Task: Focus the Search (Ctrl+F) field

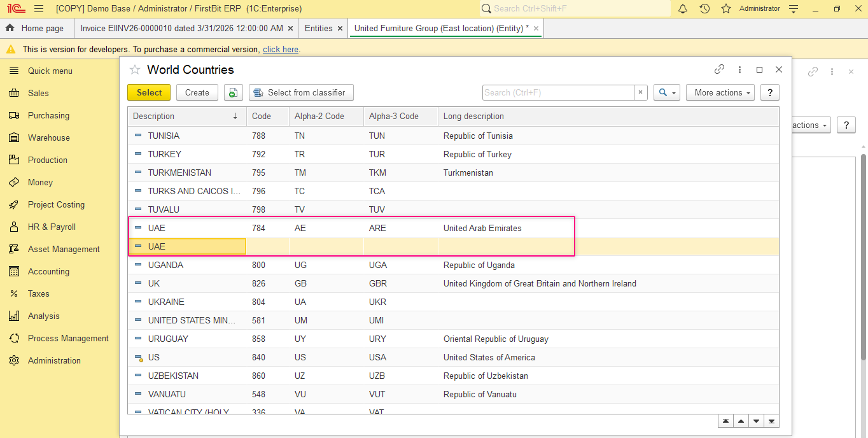Action: tap(558, 92)
